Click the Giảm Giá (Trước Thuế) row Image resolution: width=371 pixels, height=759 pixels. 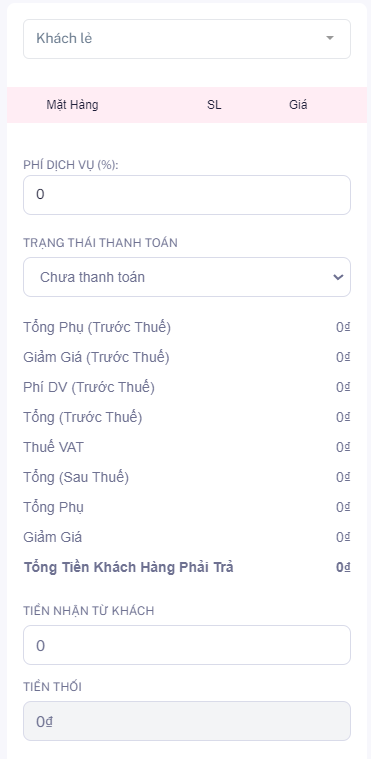186,358
